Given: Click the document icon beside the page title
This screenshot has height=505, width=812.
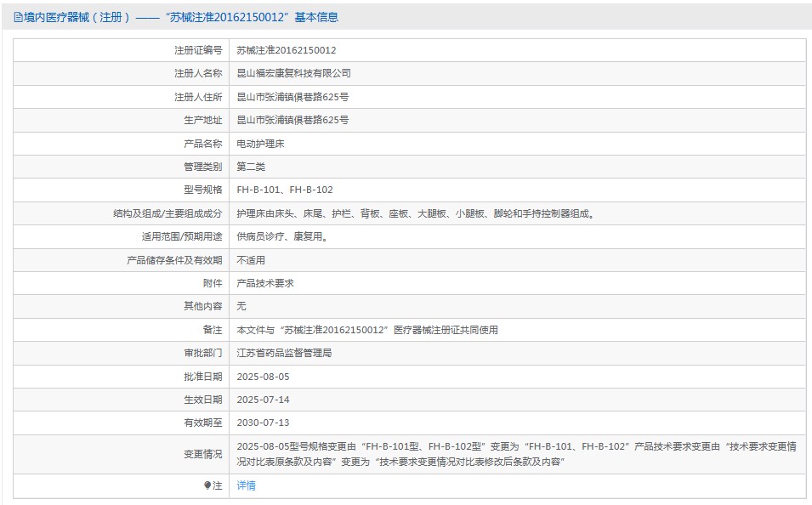Looking at the screenshot, I should coord(18,18).
